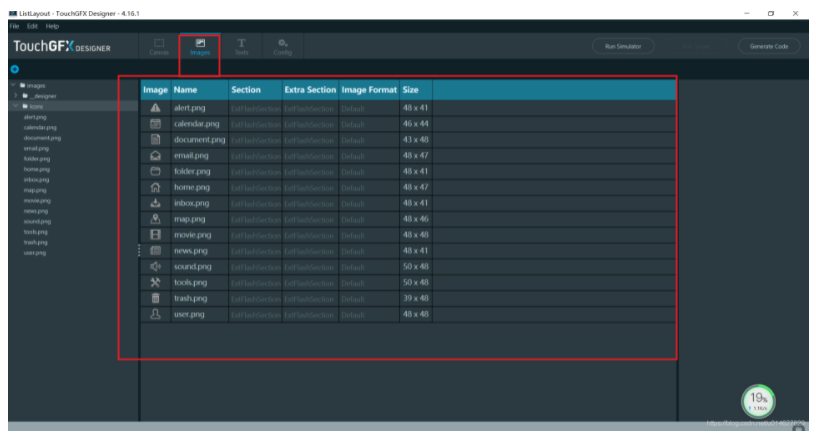Open the Canvas tab
Image resolution: width=816 pixels, height=440 pixels.
tap(159, 47)
